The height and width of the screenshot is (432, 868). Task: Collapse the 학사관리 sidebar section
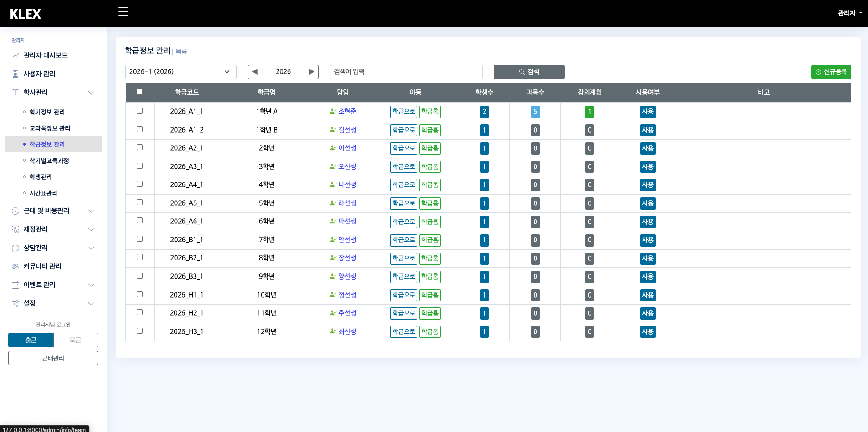pyautogui.click(x=91, y=93)
